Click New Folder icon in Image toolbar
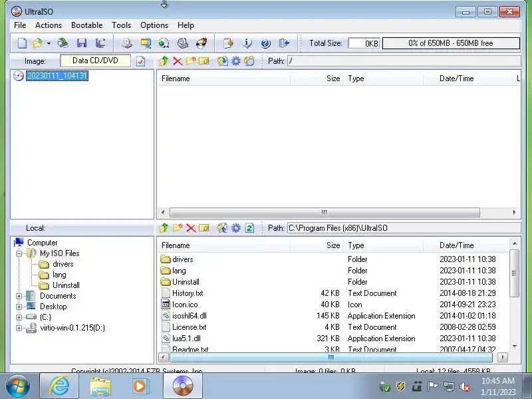 coord(191,61)
